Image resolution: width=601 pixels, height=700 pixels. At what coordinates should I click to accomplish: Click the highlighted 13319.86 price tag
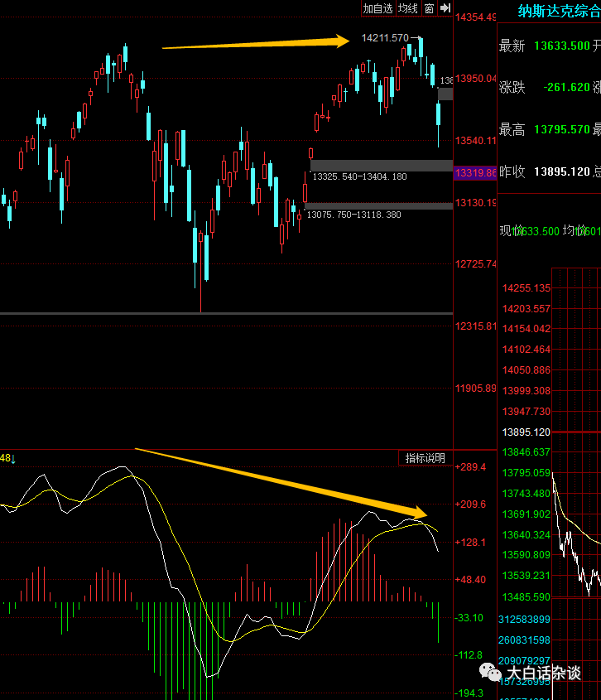point(475,173)
